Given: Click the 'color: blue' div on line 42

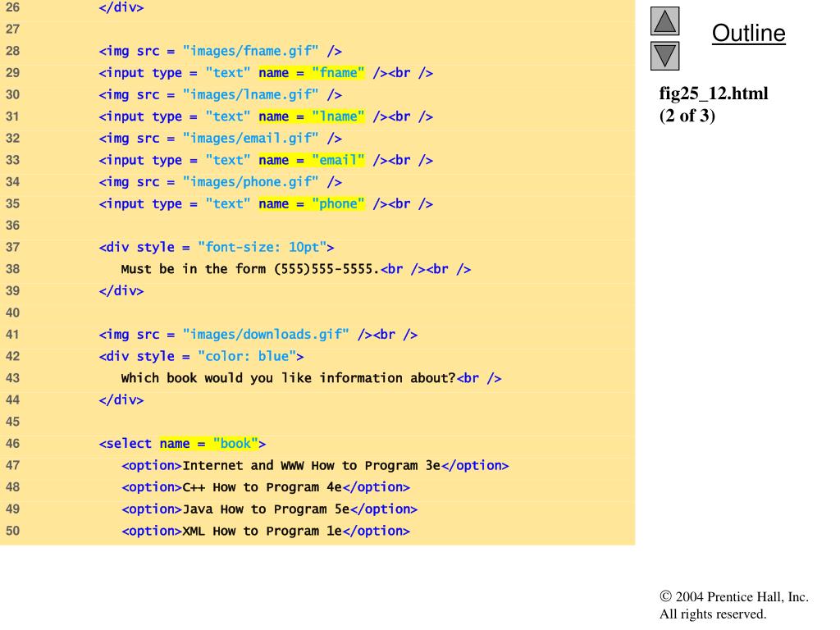Looking at the screenshot, I should (x=202, y=356).
